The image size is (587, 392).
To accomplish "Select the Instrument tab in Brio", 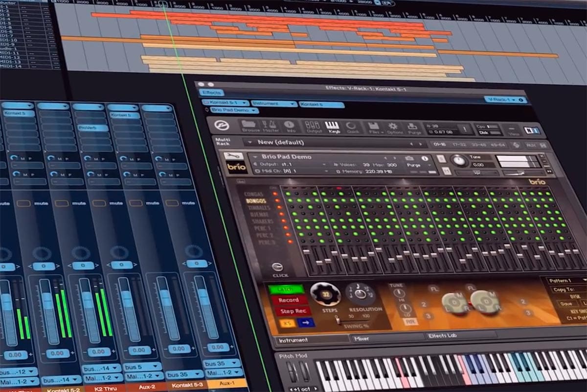I will pos(312,340).
